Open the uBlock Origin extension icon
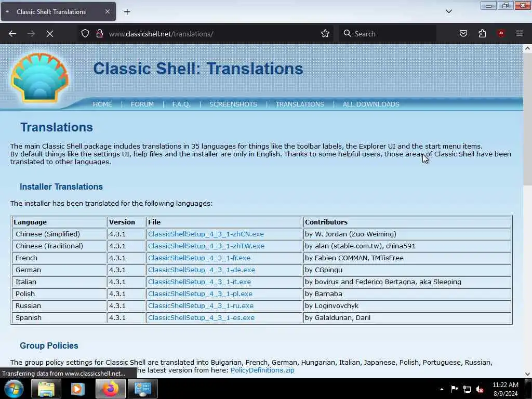The width and height of the screenshot is (532, 399). pos(501,33)
